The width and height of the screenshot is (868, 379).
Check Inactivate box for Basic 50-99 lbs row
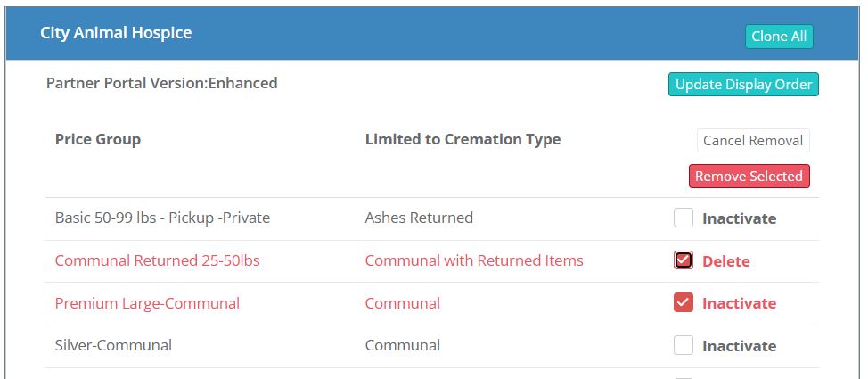(x=684, y=218)
